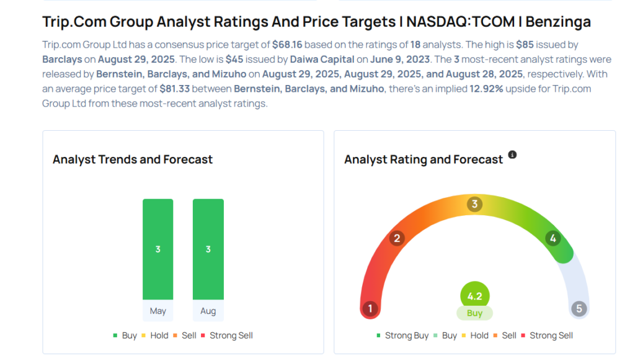The image size is (635, 364).
Task: Click gauge marker number 1
Action: pos(370,309)
